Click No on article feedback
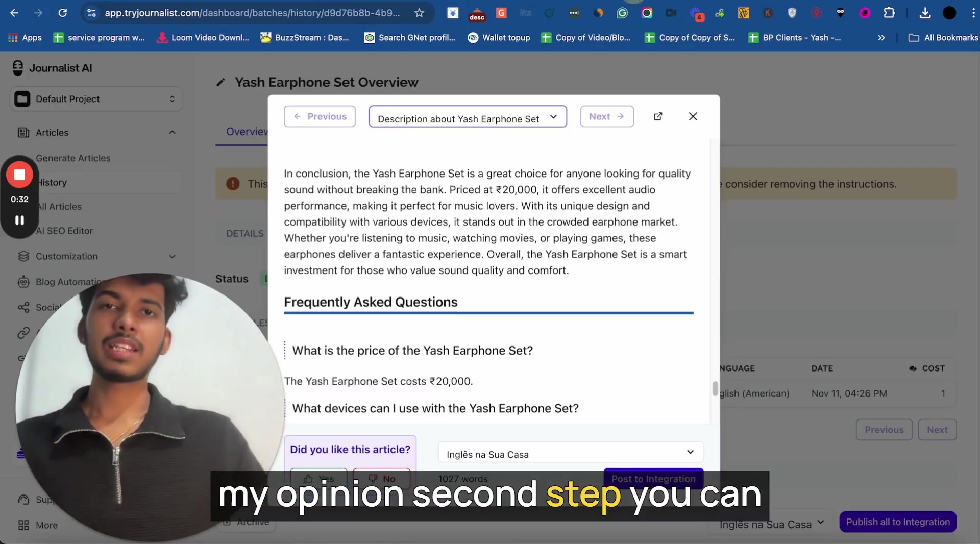The height and width of the screenshot is (544, 980). (x=382, y=478)
